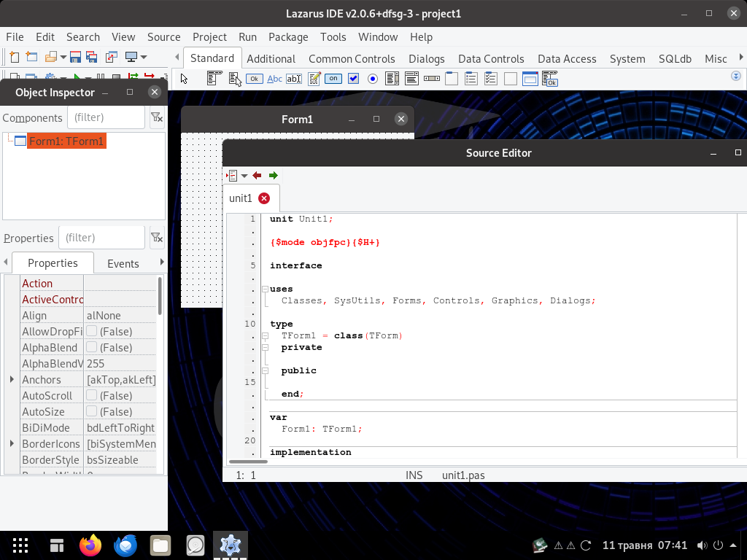The width and height of the screenshot is (747, 560).
Task: Jump back with red arrow in Source Editor
Action: [x=258, y=176]
